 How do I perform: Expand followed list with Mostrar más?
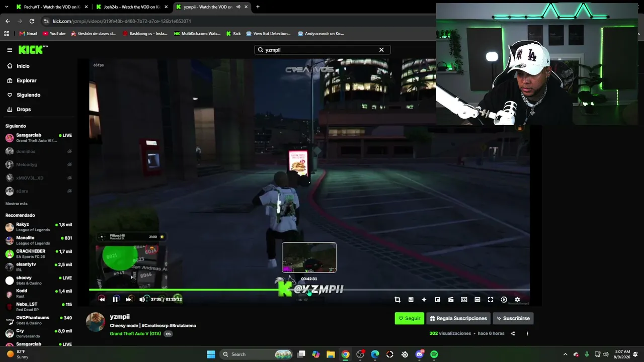click(17, 204)
